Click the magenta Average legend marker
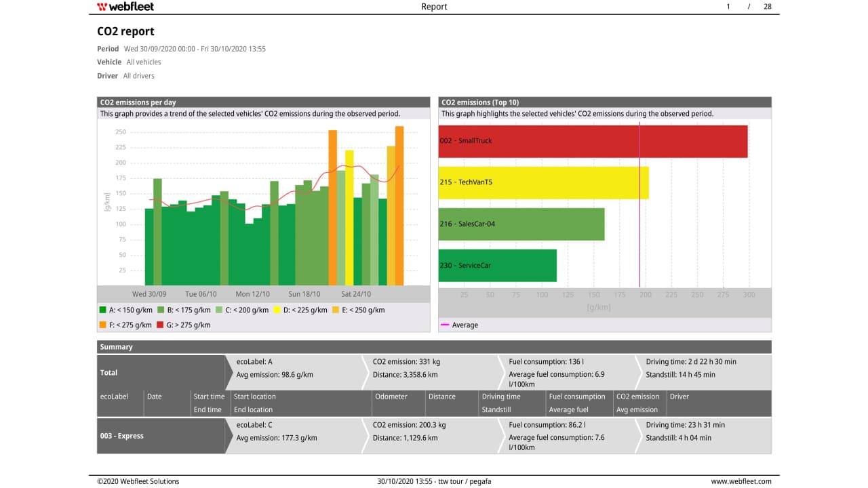This screenshot has width=868, height=488. click(x=445, y=325)
